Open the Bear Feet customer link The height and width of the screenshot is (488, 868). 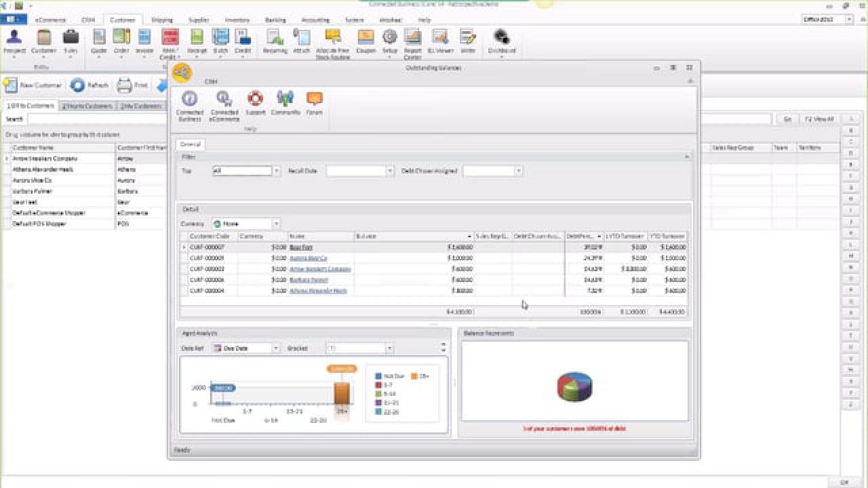coord(300,247)
